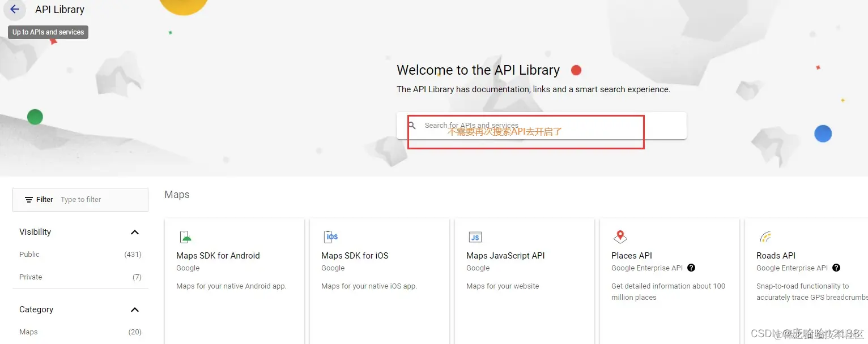This screenshot has height=344, width=868.
Task: Collapse the Visibility section
Action: coord(135,233)
